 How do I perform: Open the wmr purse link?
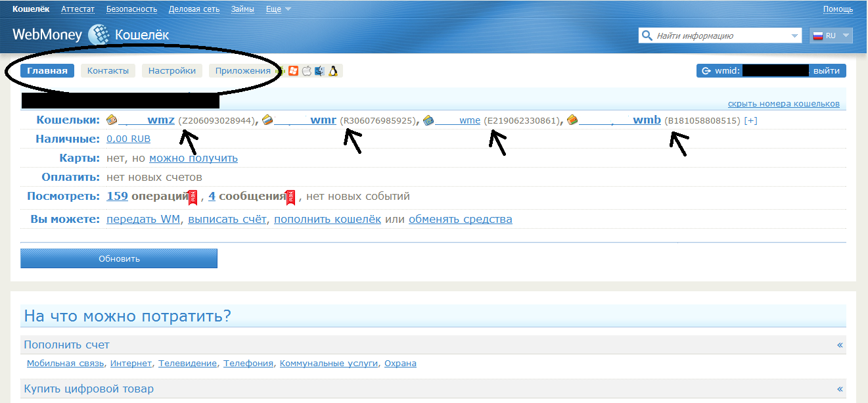click(323, 120)
